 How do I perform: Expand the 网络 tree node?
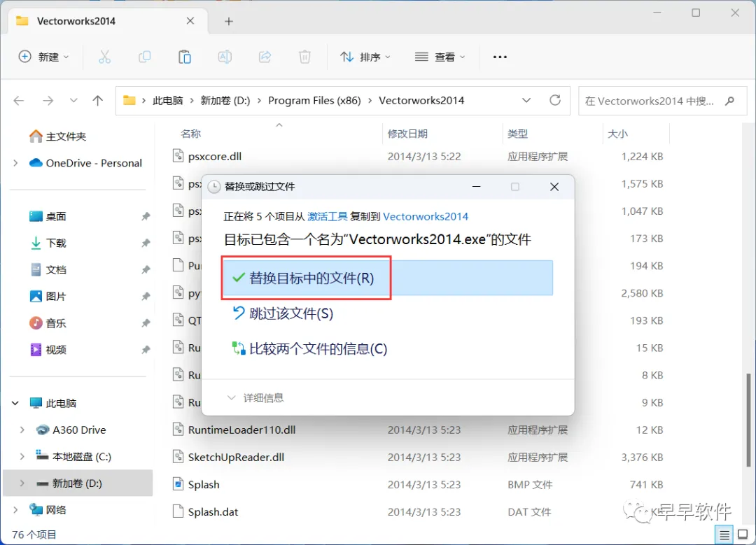tap(15, 510)
